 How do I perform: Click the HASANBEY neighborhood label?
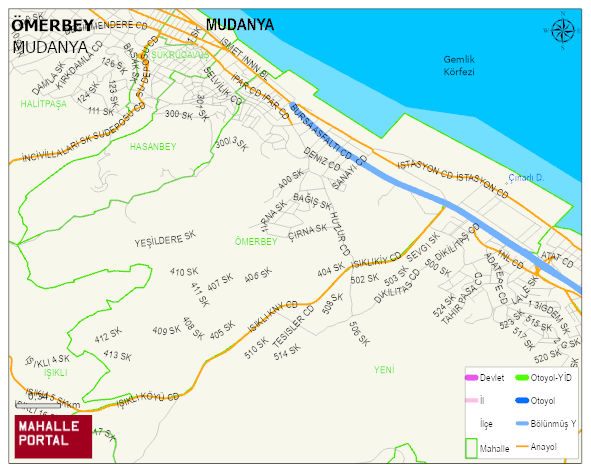153,146
